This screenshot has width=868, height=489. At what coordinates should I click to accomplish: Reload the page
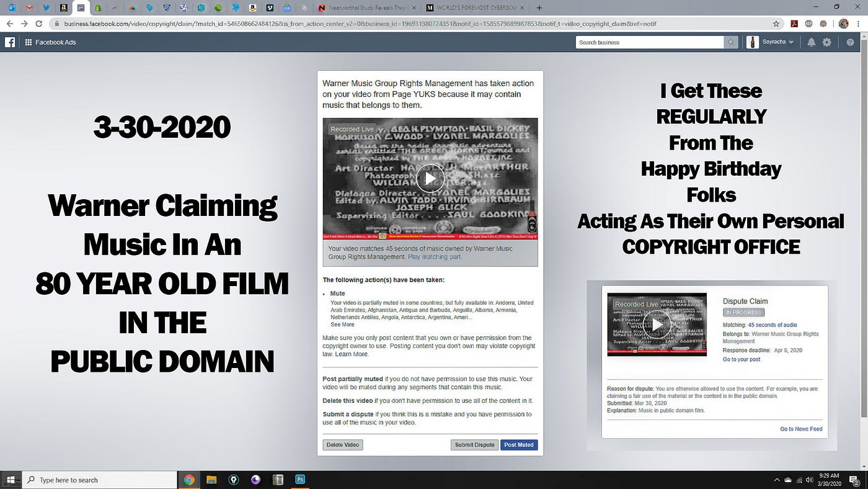pyautogui.click(x=39, y=24)
